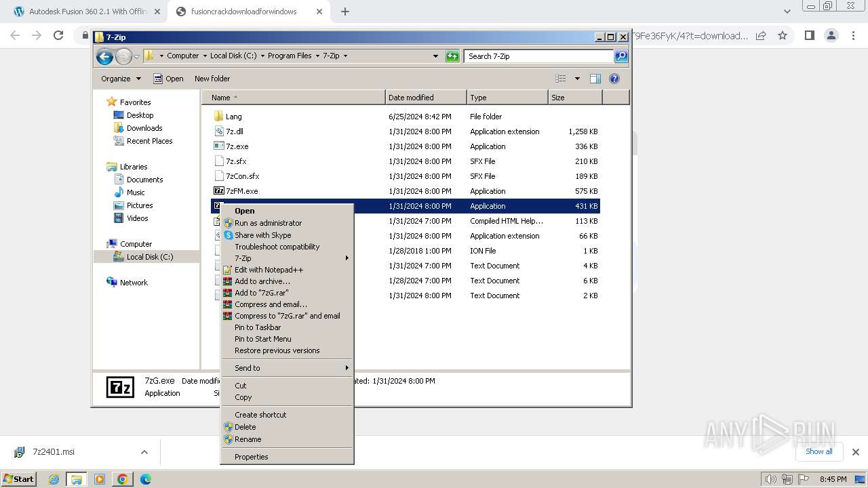Expand the Program Files breadcrumb arrow
The height and width of the screenshot is (488, 868).
(x=317, y=56)
